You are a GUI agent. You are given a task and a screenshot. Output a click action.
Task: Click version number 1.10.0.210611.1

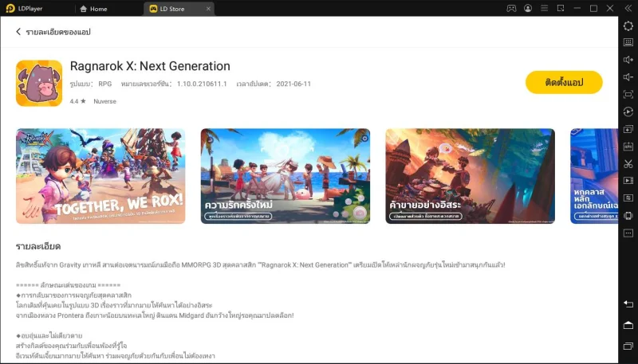202,84
